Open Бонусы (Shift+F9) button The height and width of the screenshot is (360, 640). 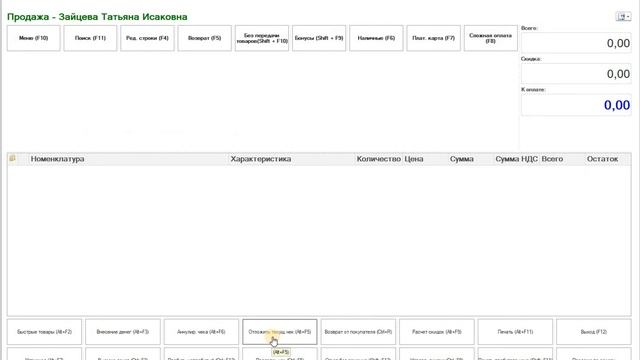pos(319,38)
